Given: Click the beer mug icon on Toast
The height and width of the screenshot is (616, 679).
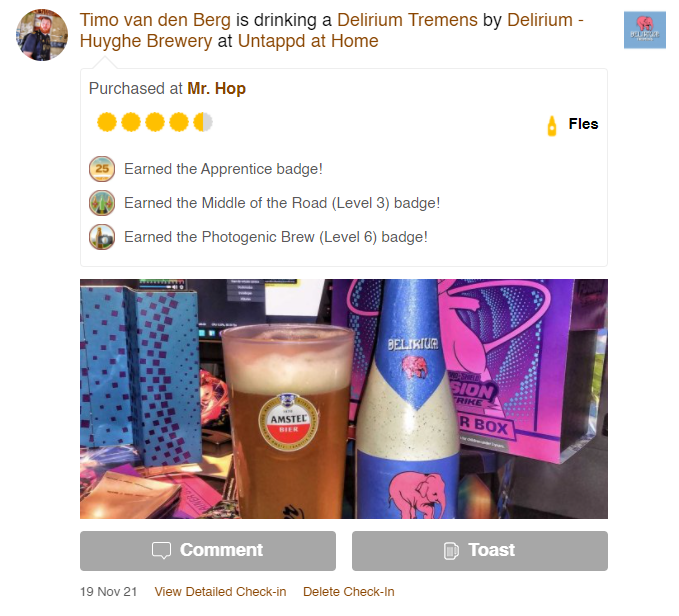Looking at the screenshot, I should click(451, 551).
